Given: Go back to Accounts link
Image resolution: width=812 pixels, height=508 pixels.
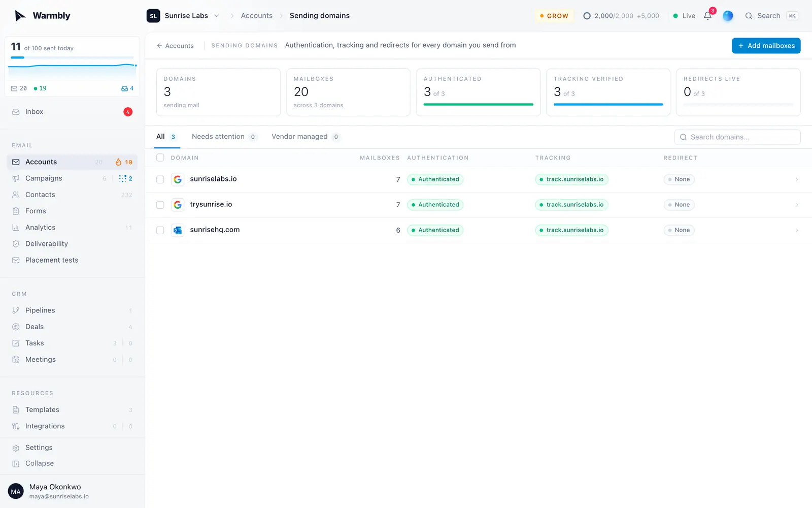Looking at the screenshot, I should (x=175, y=46).
